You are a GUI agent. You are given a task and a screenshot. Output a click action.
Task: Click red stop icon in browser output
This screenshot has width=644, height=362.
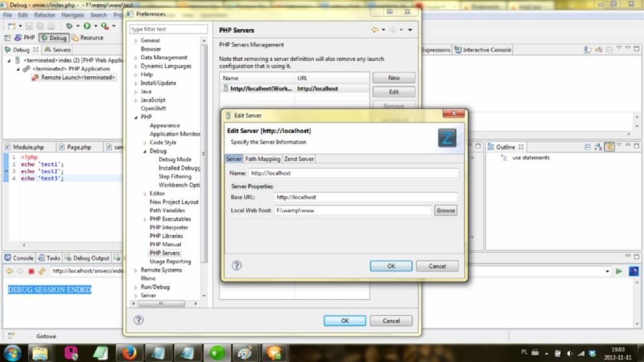click(x=31, y=271)
